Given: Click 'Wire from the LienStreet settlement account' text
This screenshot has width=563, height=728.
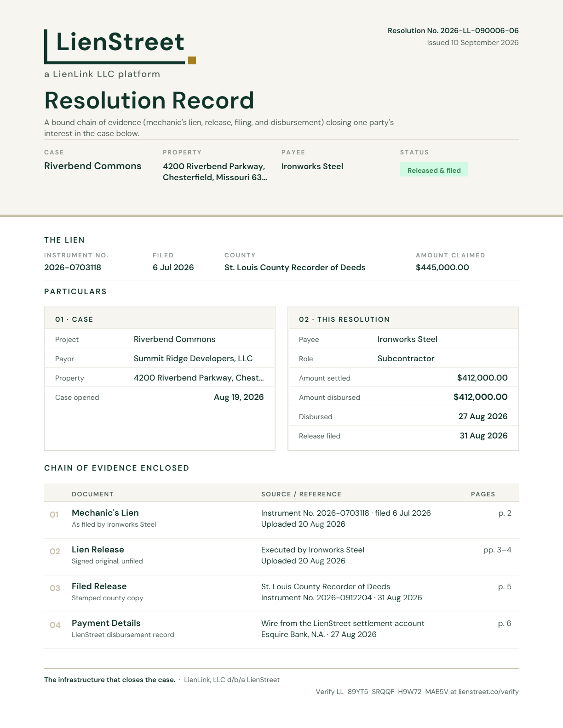Looking at the screenshot, I should [343, 623].
